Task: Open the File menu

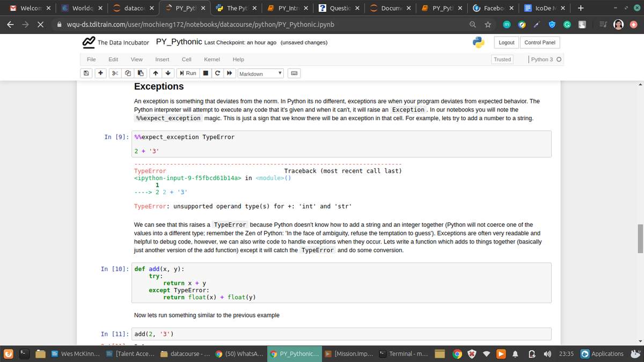Action: (91, 60)
